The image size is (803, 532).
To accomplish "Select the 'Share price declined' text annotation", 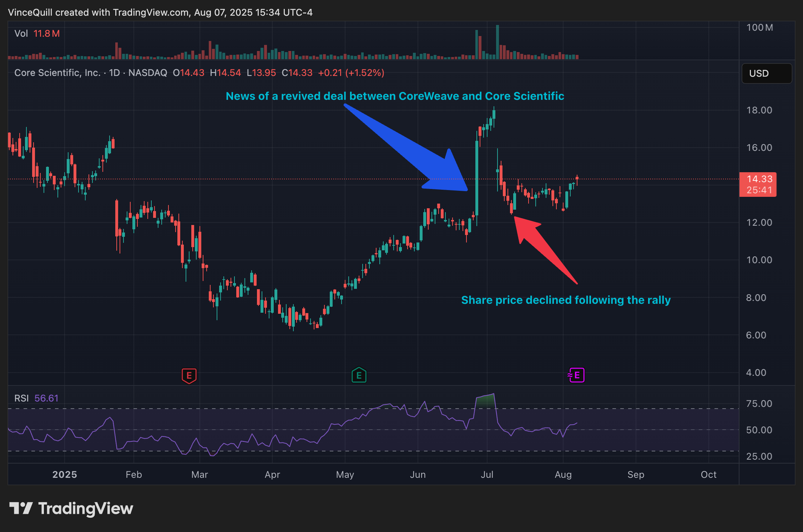I will coord(566,300).
